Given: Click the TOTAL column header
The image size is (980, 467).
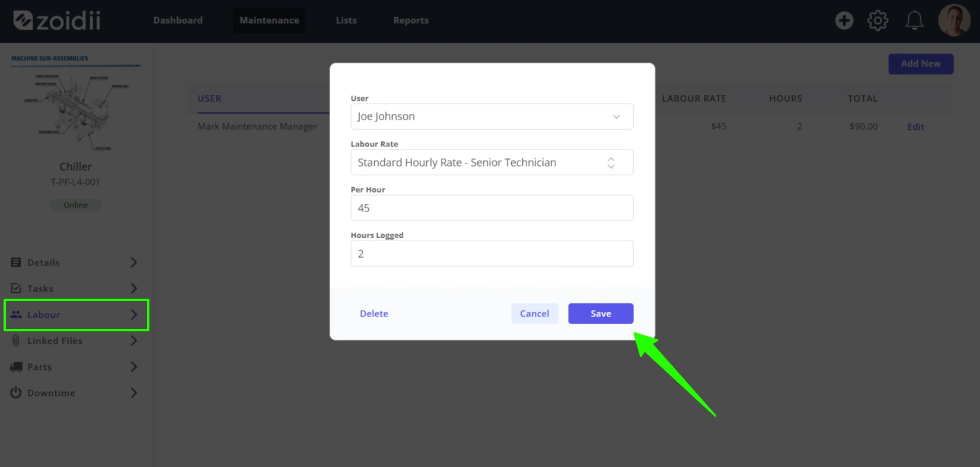Looking at the screenshot, I should click(863, 98).
